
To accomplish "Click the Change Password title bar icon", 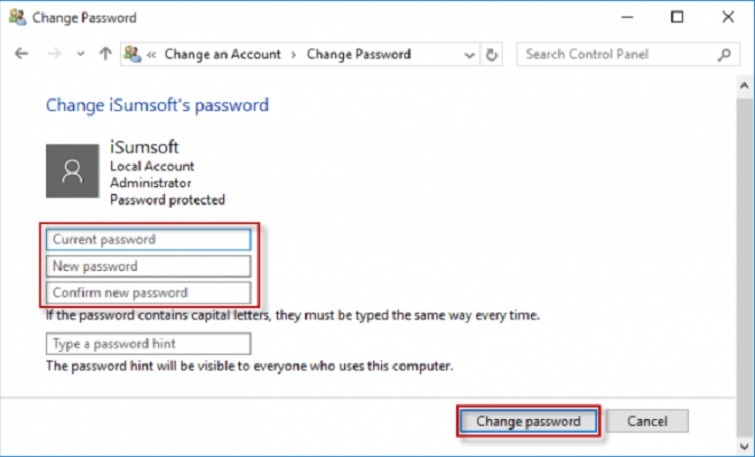I will [17, 17].
